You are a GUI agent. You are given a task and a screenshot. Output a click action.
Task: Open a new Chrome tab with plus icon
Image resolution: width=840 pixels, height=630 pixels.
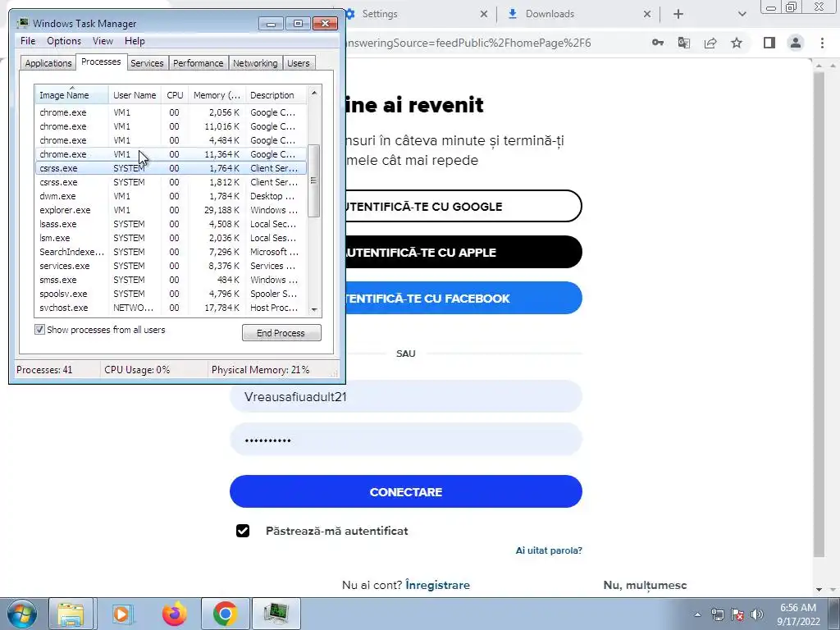(678, 15)
